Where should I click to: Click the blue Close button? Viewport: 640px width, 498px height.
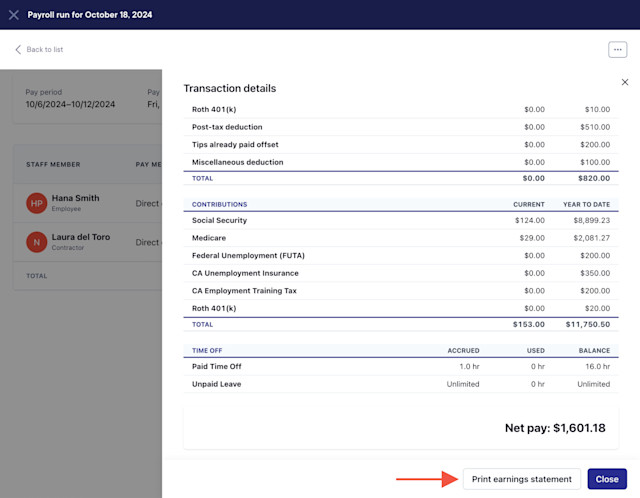[x=607, y=479]
